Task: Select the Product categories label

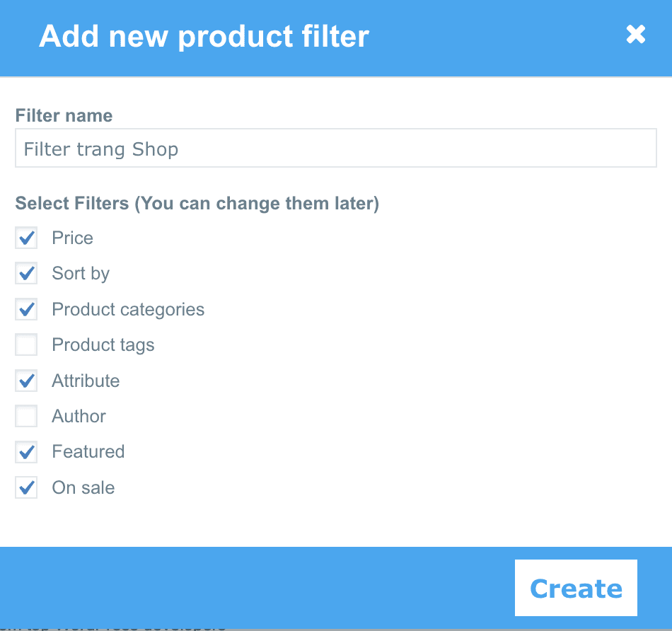Action: (x=128, y=310)
